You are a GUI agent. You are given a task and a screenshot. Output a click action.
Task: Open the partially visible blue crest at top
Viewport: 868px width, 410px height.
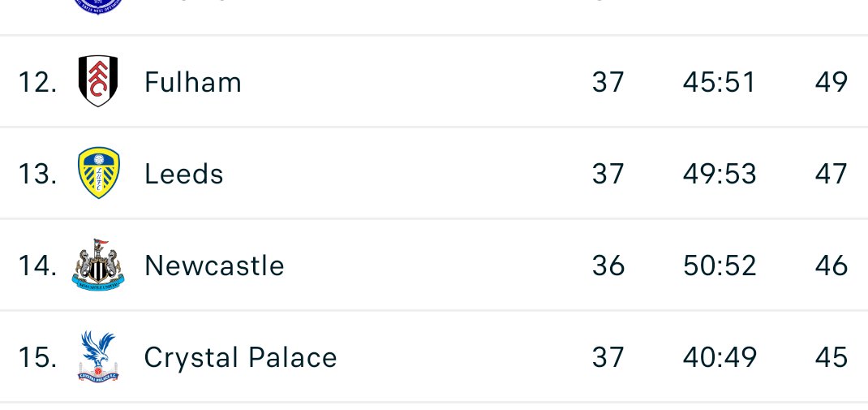[98, 6]
